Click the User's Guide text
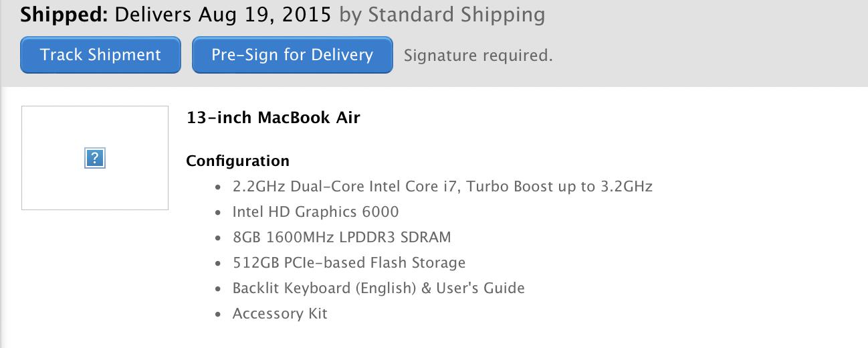This screenshot has height=348, width=868. click(480, 288)
